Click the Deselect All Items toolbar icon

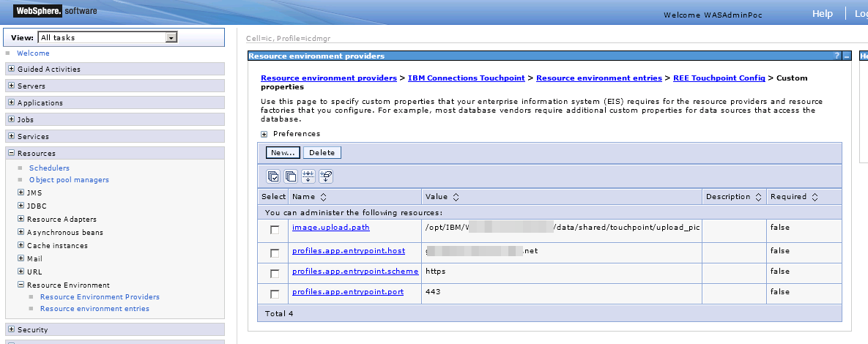[291, 176]
